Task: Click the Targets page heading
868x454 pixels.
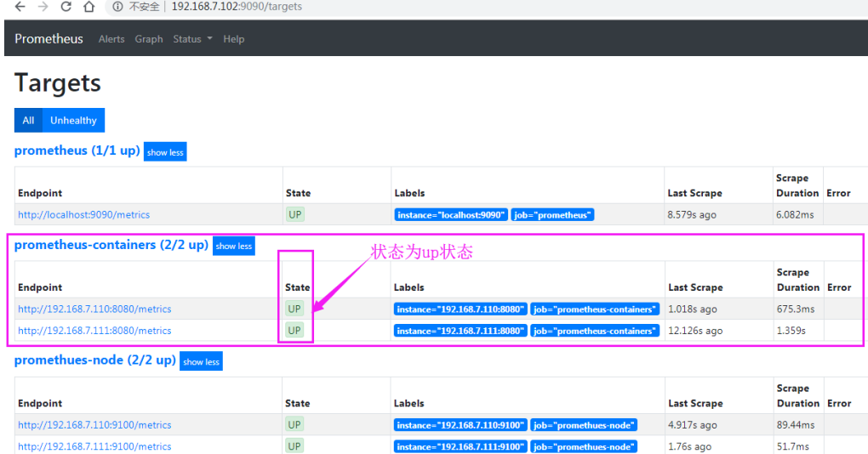Action: point(58,83)
